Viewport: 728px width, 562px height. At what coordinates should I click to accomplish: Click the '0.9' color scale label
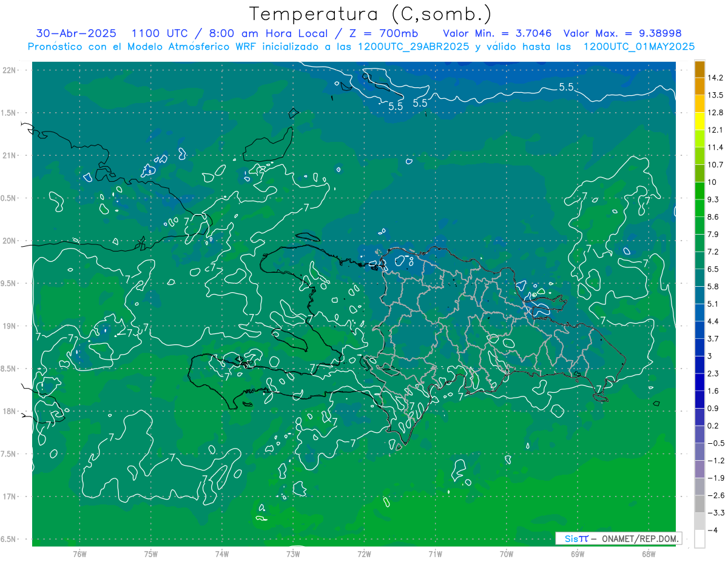(713, 409)
